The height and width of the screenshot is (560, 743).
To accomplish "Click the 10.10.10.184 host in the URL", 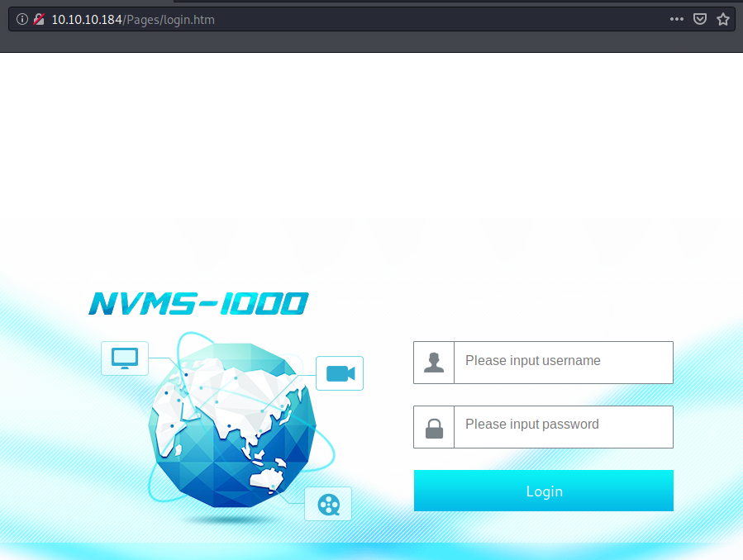I will click(88, 19).
